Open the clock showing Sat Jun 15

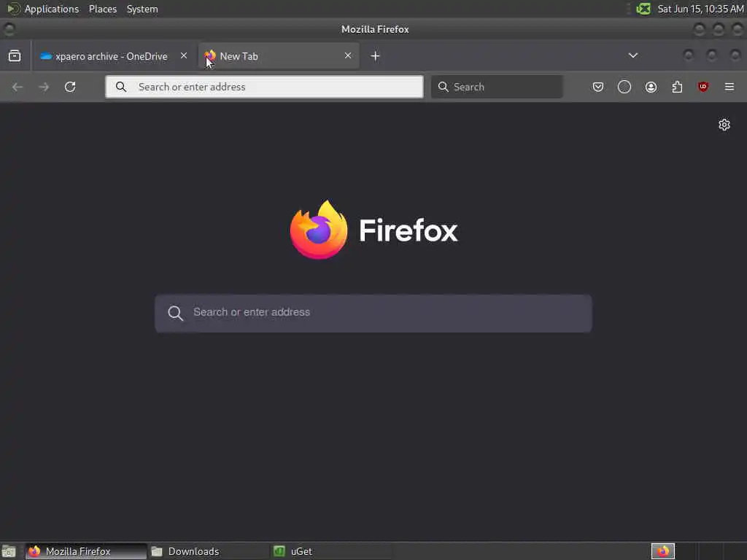701,9
